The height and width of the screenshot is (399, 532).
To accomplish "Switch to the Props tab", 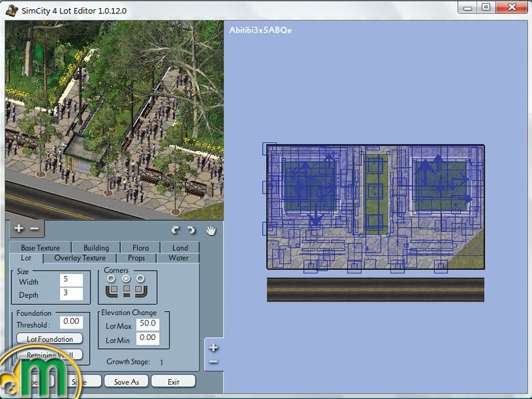I will [x=136, y=258].
